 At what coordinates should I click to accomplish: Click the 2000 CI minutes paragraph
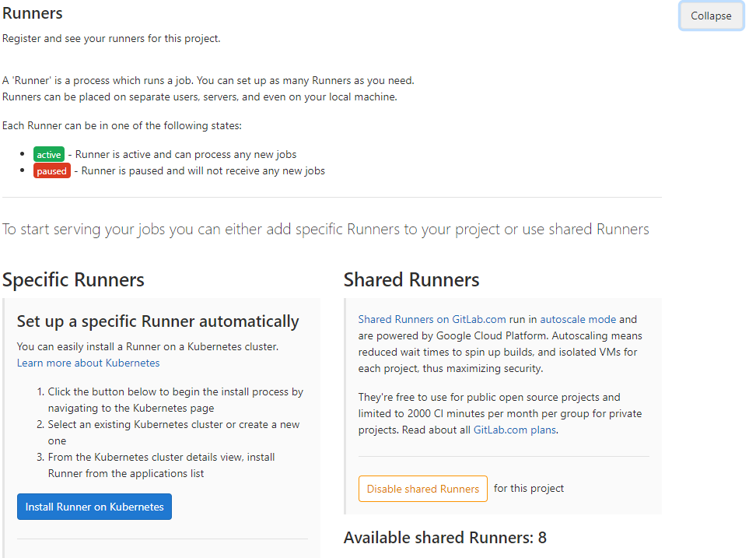(x=500, y=413)
